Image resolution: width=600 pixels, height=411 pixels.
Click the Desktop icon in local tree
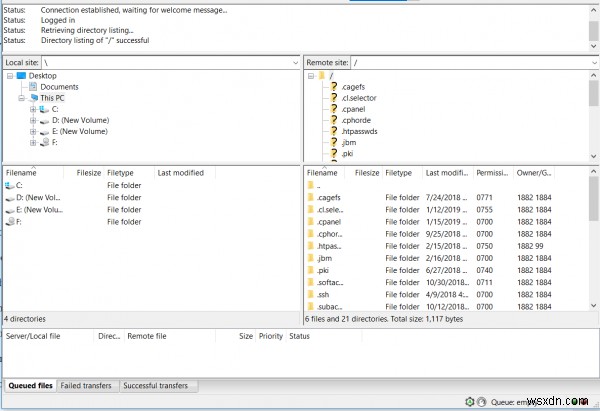coord(21,75)
